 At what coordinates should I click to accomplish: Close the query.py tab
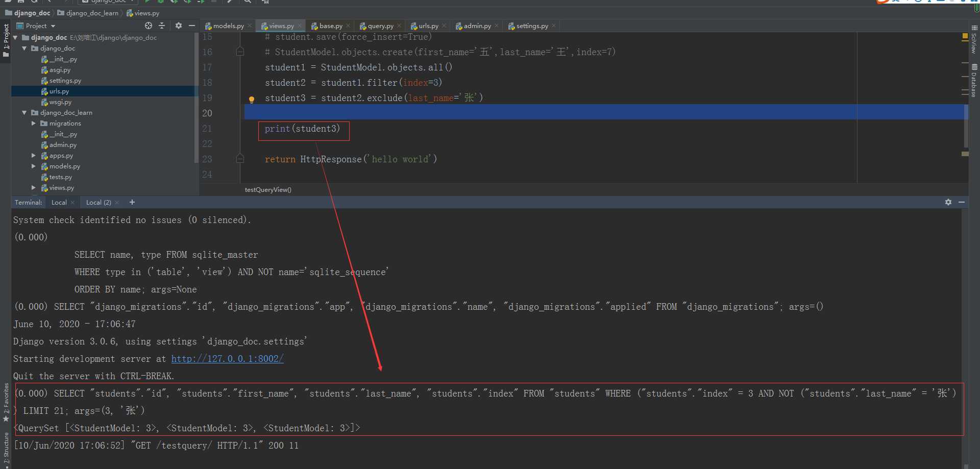pos(399,26)
